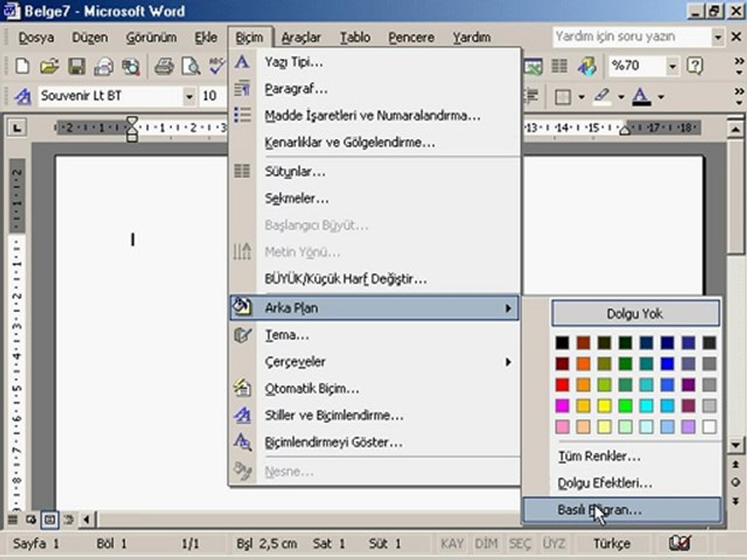This screenshot has height=560, width=747.
Task: Open print preview icon
Action: coord(191,65)
